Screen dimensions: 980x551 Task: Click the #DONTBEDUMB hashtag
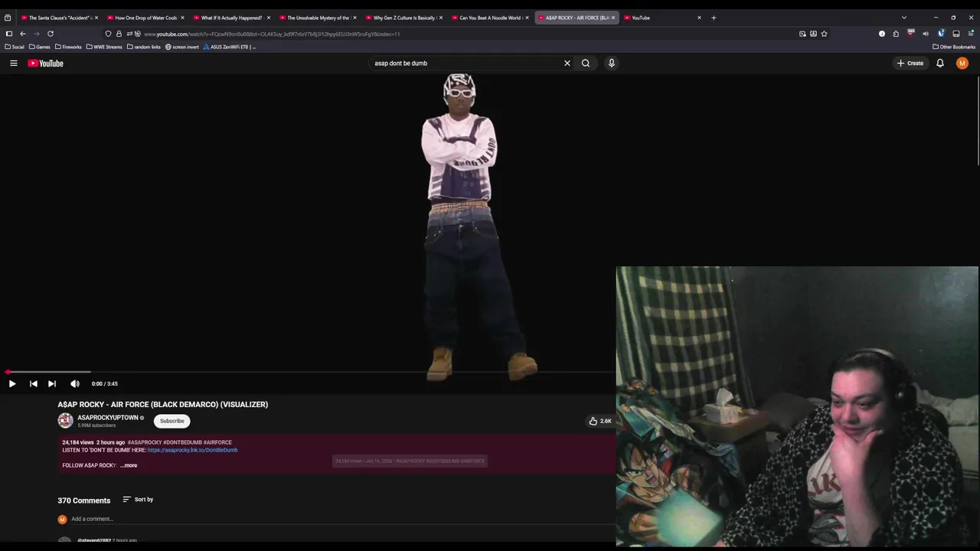[182, 442]
